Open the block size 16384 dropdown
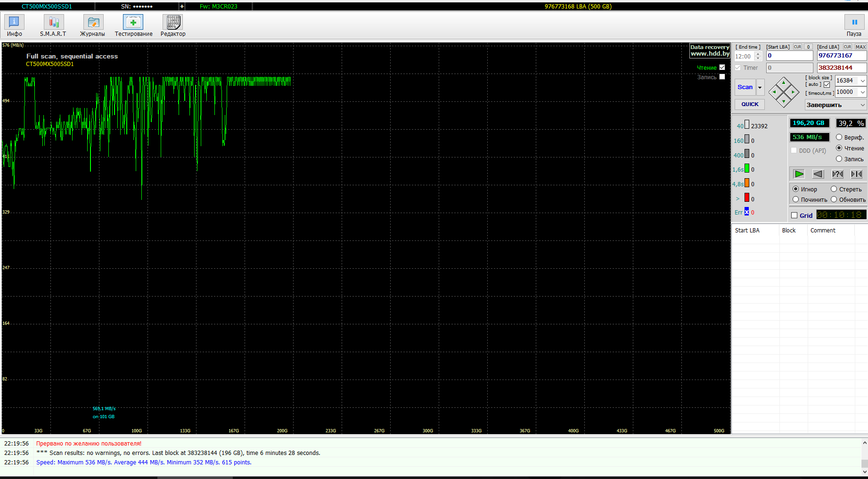868x479 pixels. coord(862,81)
